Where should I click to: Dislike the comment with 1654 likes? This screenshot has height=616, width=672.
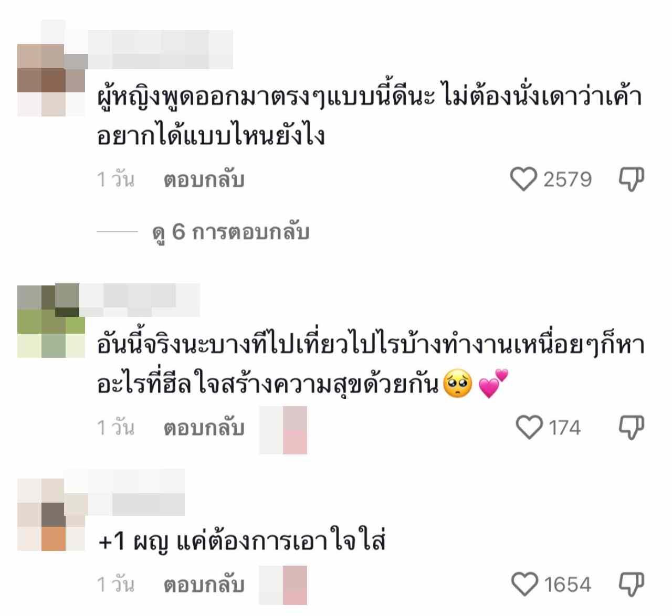pyautogui.click(x=632, y=584)
